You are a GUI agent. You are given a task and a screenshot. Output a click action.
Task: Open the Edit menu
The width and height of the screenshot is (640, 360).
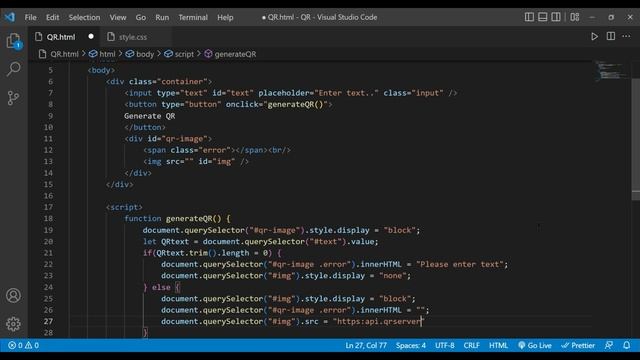pyautogui.click(x=52, y=17)
